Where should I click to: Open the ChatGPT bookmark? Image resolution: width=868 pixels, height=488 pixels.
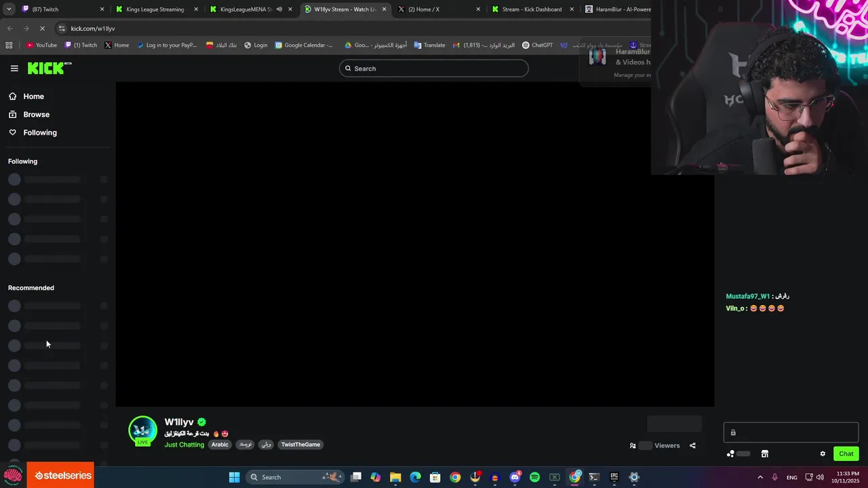click(x=537, y=45)
